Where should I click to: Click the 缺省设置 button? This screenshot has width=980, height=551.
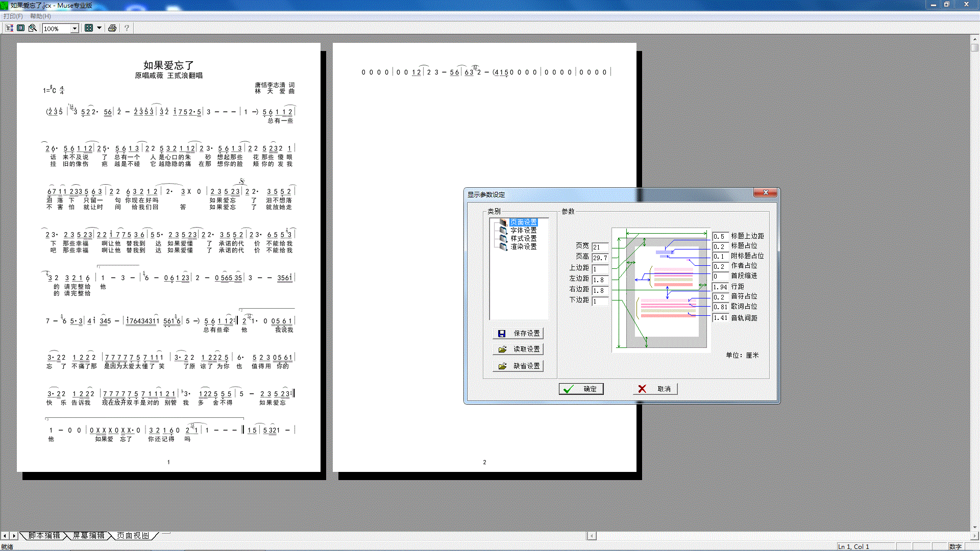pos(518,366)
